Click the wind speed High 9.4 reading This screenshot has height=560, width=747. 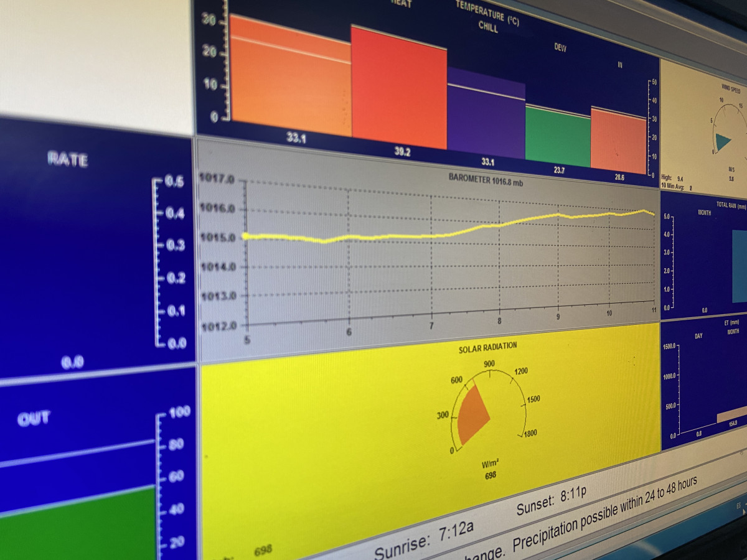(672, 177)
